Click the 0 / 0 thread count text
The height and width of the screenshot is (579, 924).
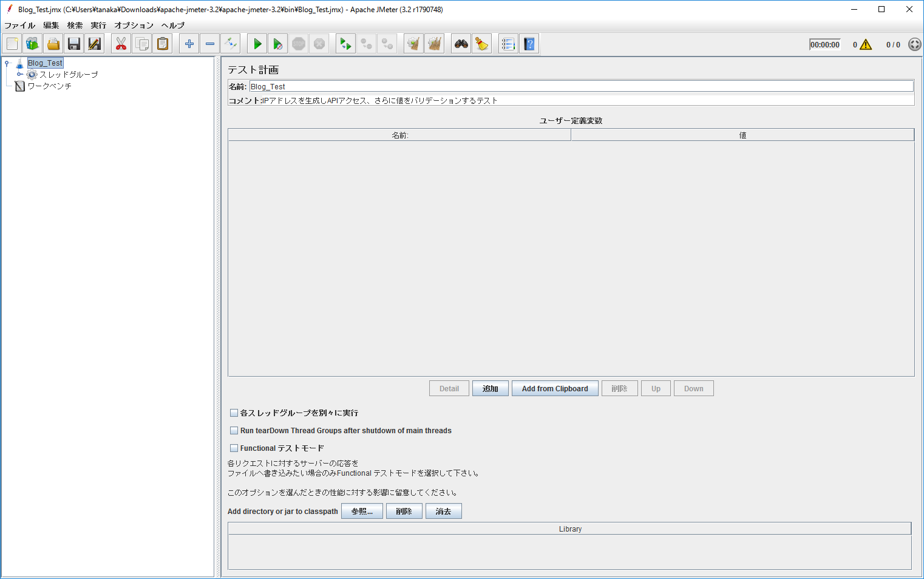click(893, 44)
